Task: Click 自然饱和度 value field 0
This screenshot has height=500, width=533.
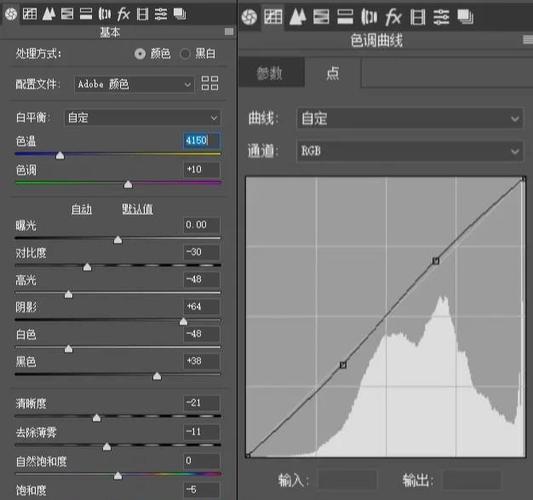Action: (202, 461)
